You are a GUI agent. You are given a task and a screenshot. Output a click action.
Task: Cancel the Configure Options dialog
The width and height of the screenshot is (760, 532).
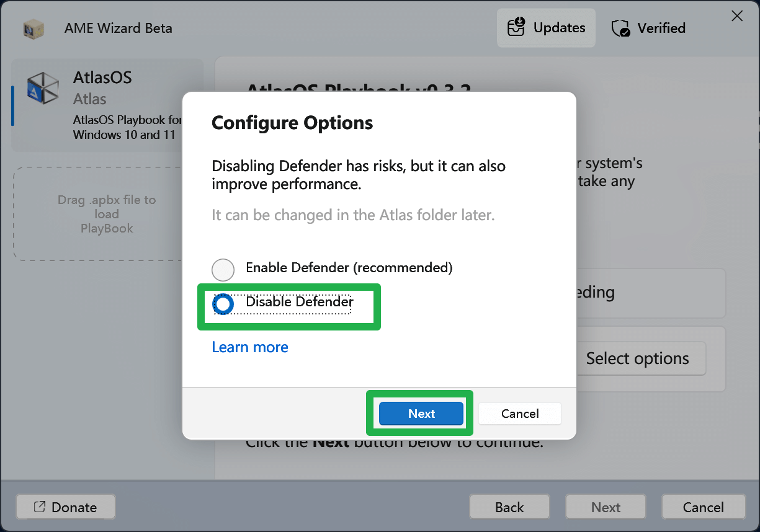pos(520,414)
